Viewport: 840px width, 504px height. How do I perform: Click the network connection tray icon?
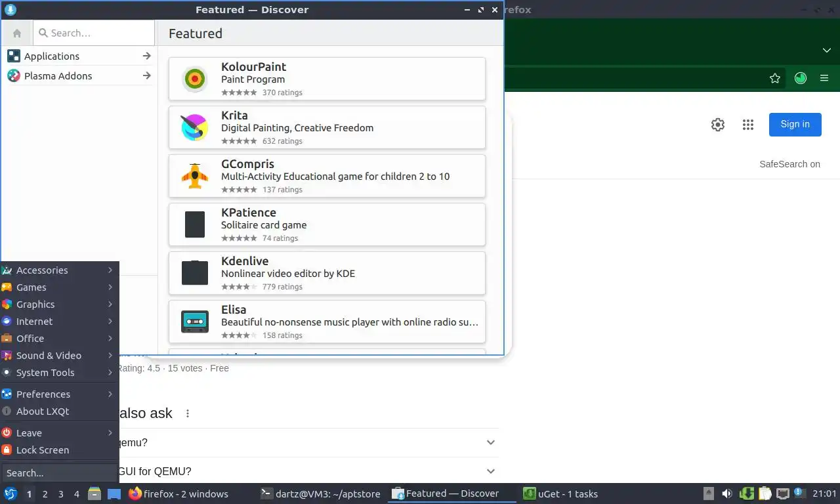783,493
